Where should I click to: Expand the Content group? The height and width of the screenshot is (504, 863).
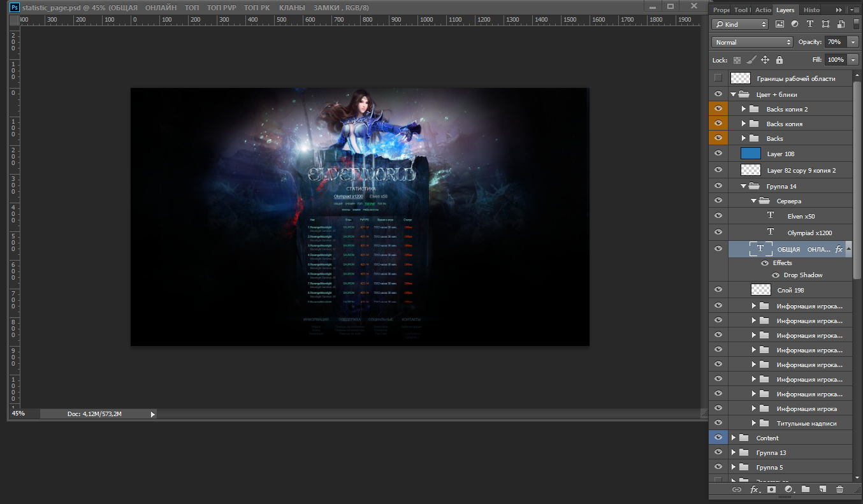click(734, 438)
